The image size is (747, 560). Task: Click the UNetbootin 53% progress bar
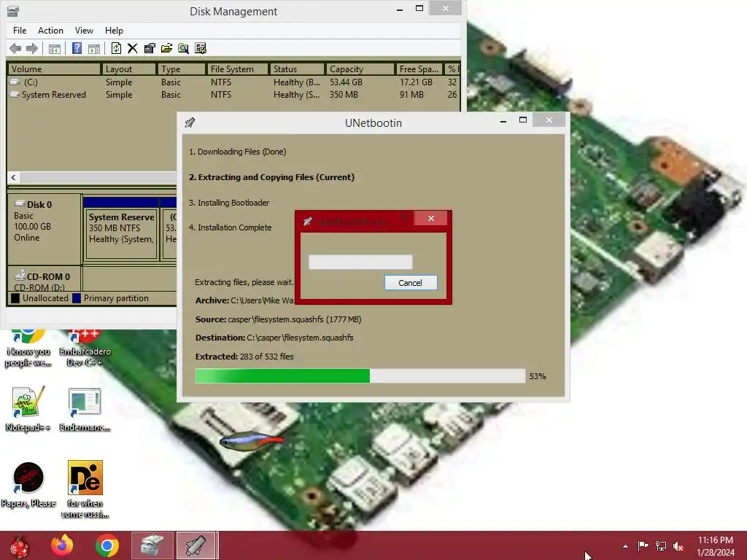[x=360, y=376]
